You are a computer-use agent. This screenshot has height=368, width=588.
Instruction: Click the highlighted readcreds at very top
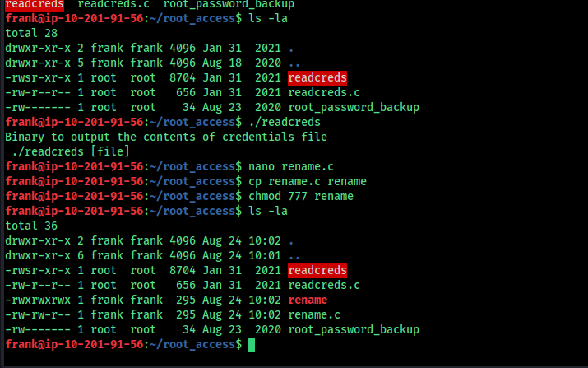point(35,4)
